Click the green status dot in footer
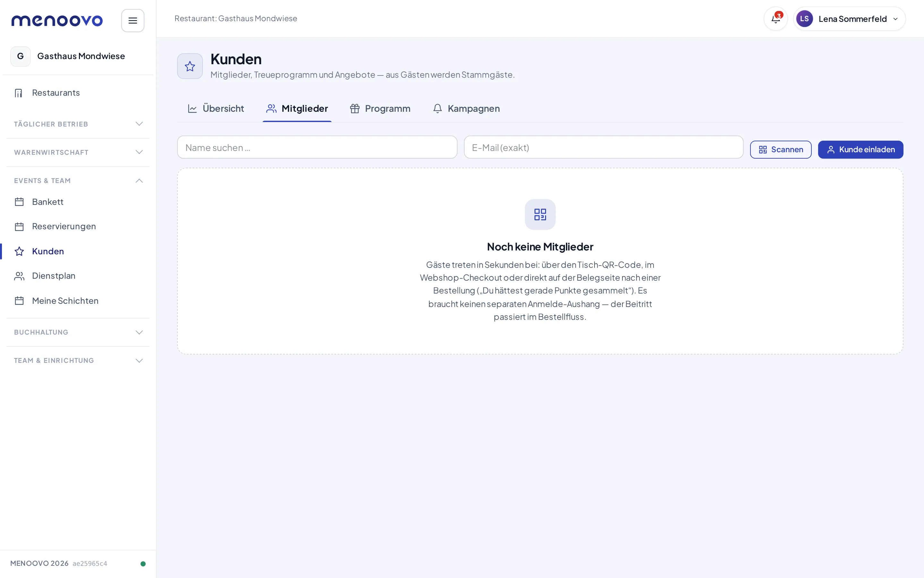The height and width of the screenshot is (578, 924). pyautogui.click(x=143, y=564)
